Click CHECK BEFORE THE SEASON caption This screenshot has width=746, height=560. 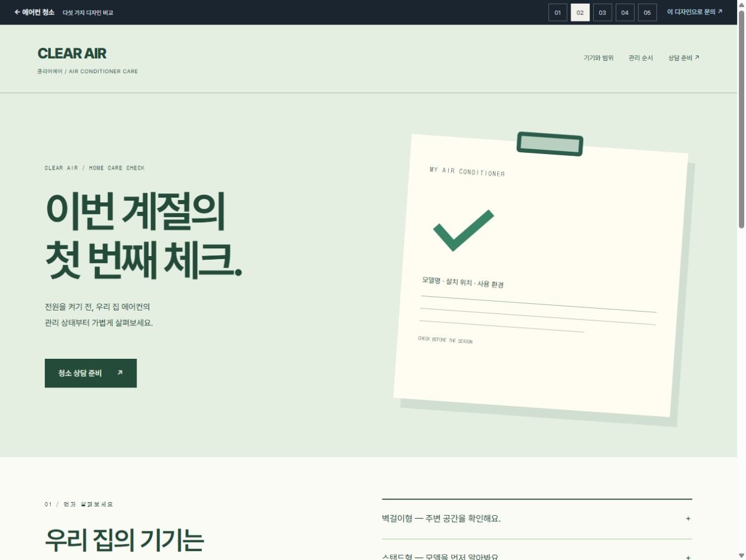coord(445,340)
